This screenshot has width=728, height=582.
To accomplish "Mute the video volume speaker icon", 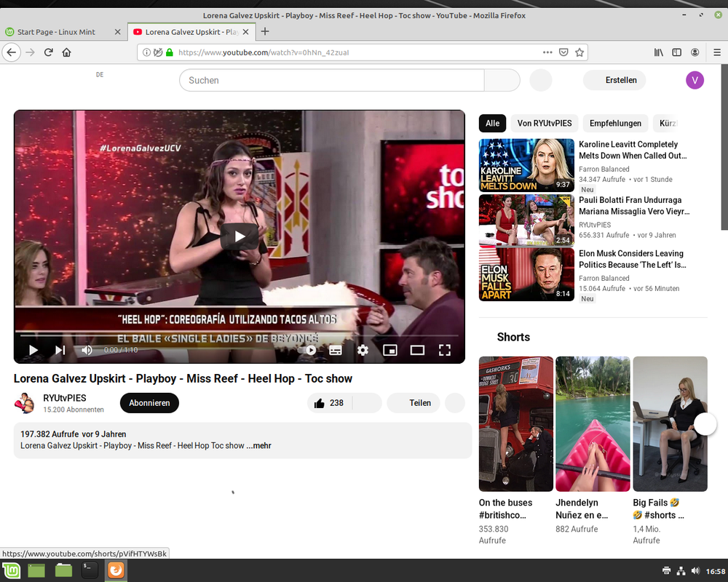I will point(87,350).
